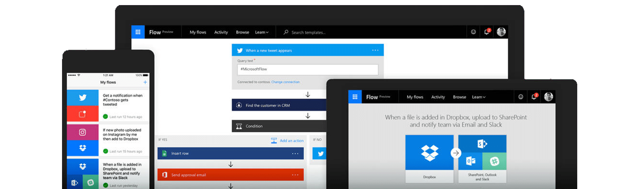This screenshot has width=644, height=189.
Task: Click the Search templates field
Action: point(371,32)
